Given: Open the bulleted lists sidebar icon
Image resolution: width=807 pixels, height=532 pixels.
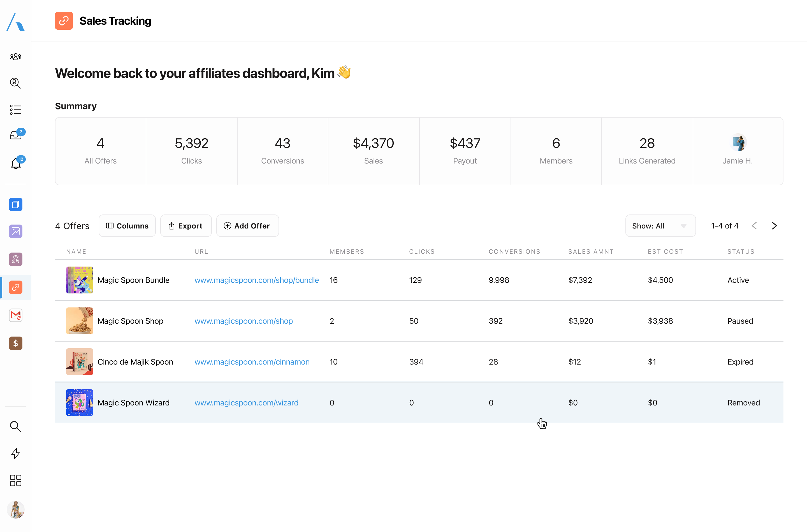Looking at the screenshot, I should click(16, 109).
